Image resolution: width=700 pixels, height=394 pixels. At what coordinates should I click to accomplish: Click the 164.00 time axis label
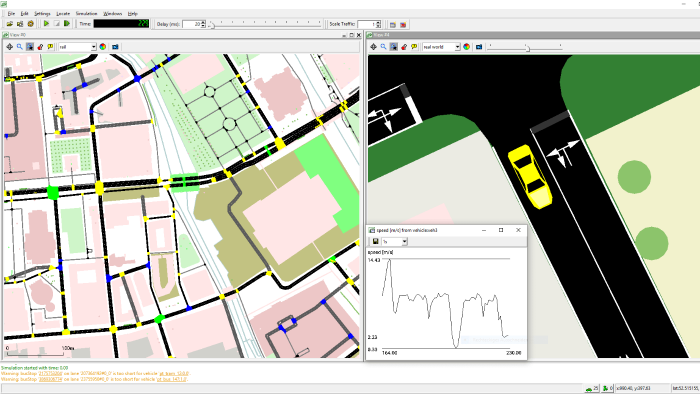(389, 353)
